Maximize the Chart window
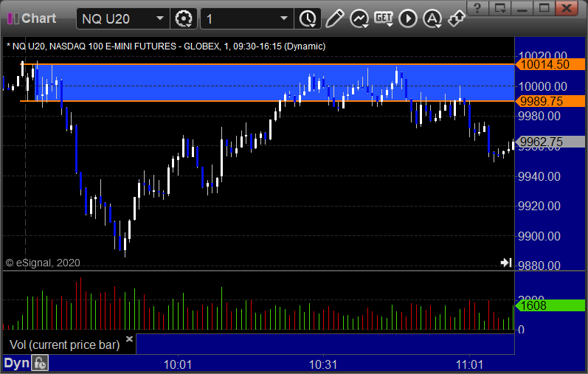 point(544,8)
